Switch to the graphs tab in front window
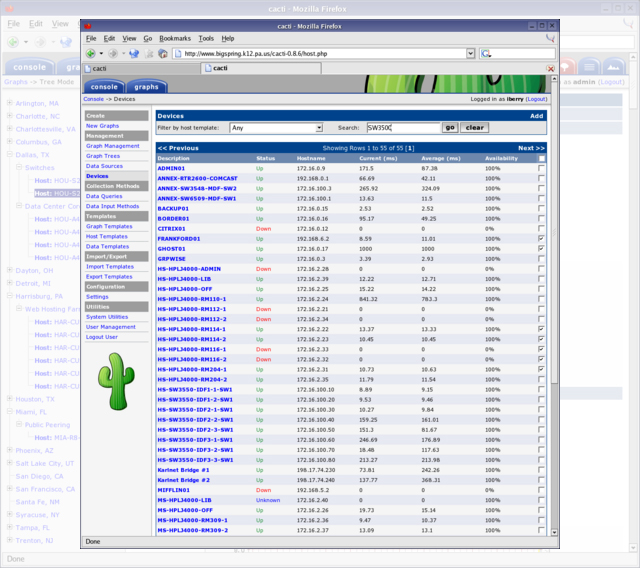This screenshot has width=640, height=568. (x=146, y=87)
